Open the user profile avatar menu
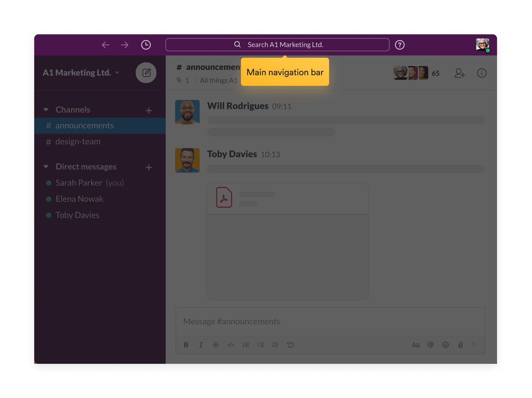532x398 pixels. [x=483, y=45]
